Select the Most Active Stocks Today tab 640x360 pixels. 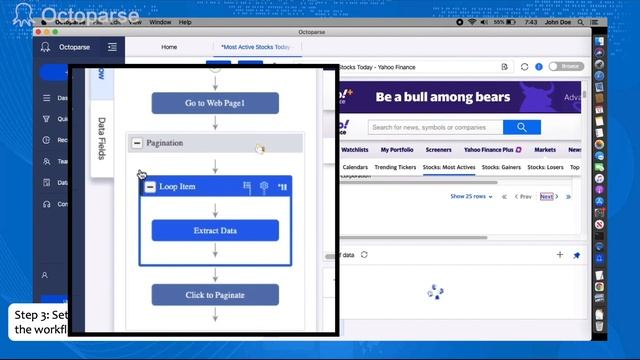256,47
